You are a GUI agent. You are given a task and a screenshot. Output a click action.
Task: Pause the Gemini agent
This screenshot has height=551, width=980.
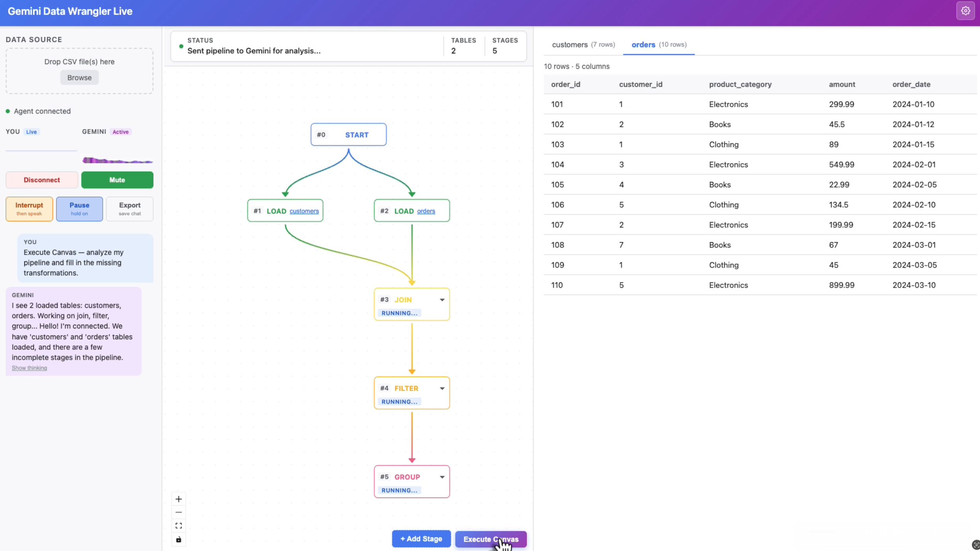coord(79,209)
